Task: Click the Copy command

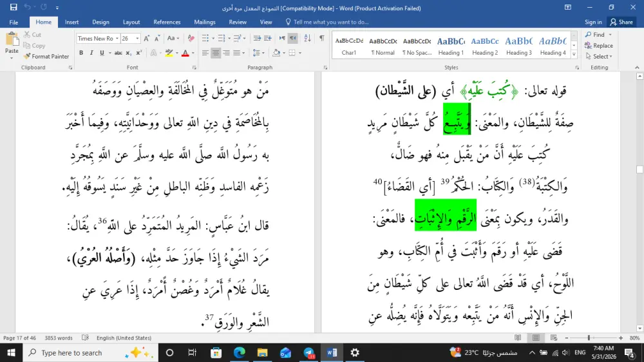Action: point(34,46)
